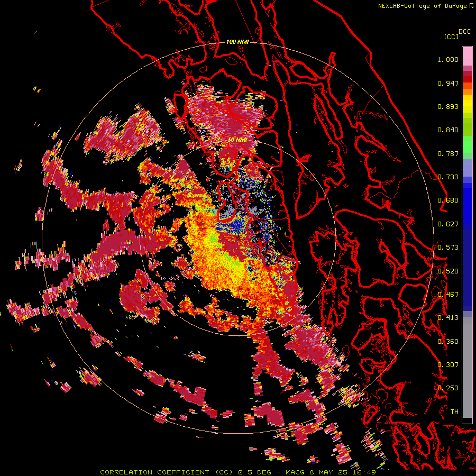Click the TH threshold label on scale

pyautogui.click(x=454, y=411)
